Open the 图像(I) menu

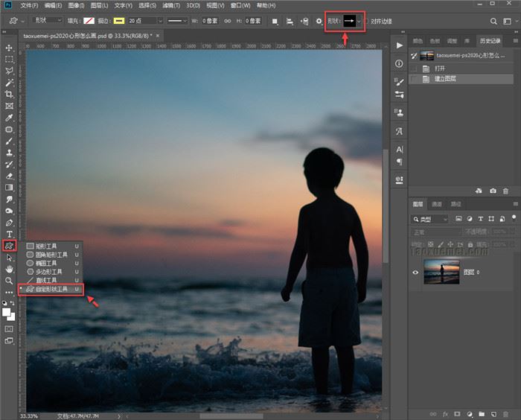pos(76,6)
